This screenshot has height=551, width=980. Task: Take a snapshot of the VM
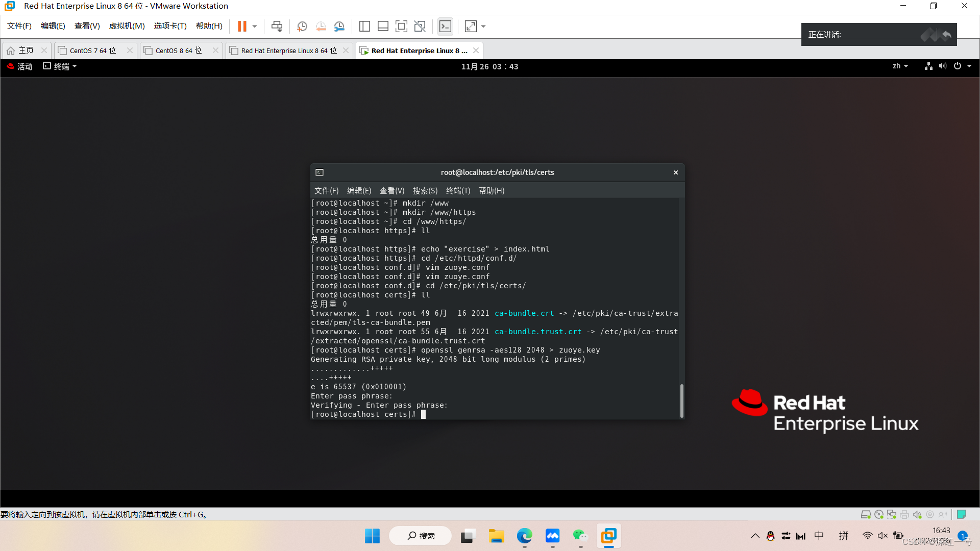pyautogui.click(x=302, y=26)
